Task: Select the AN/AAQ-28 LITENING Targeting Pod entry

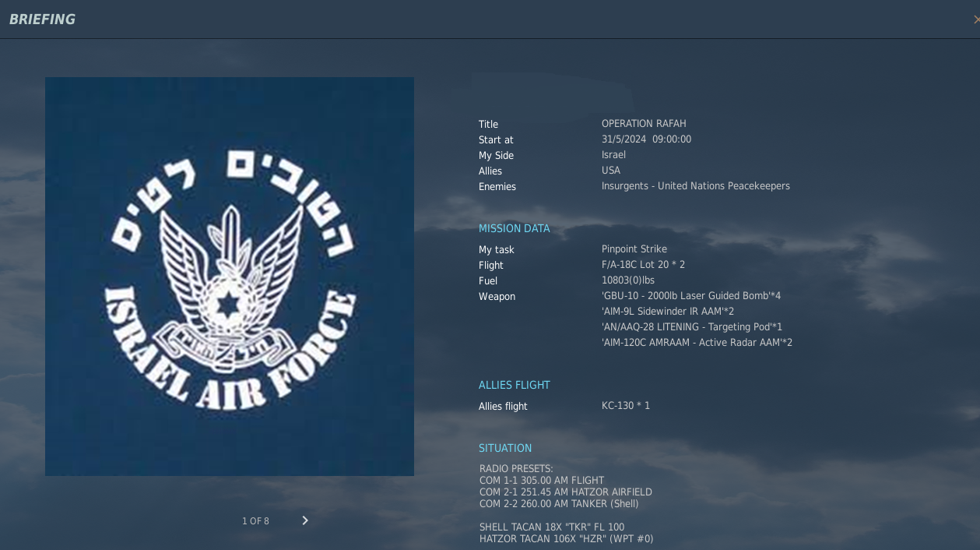Action: [691, 327]
